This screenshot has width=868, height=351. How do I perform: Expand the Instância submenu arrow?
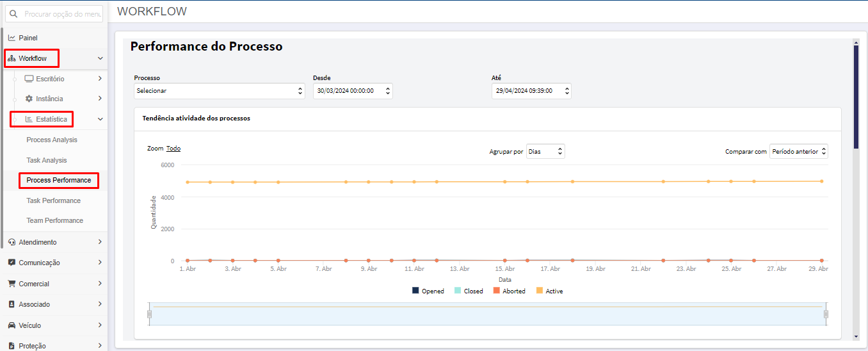(x=100, y=99)
